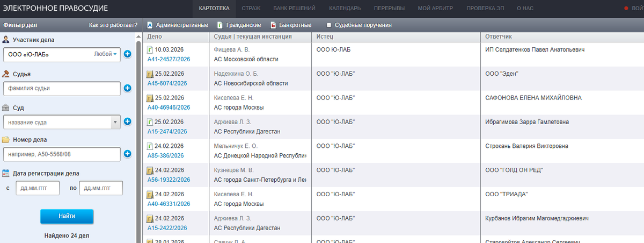
Task: Open case А41-24527/2026
Action: (x=169, y=59)
